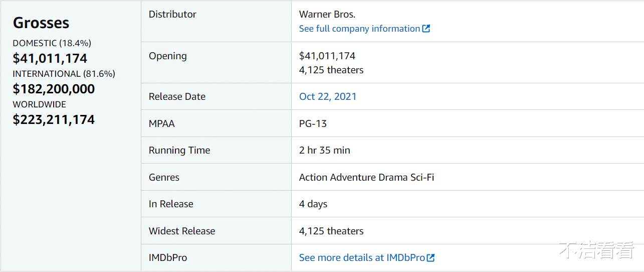Follow the See more details at IMDbPro link
This screenshot has width=644, height=272.
362,258
